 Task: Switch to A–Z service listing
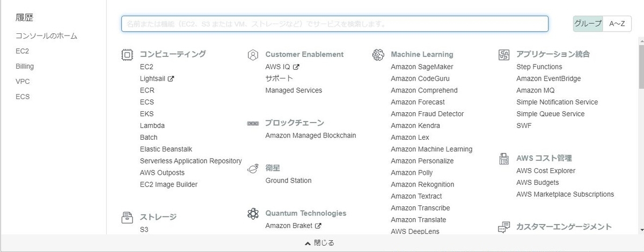click(617, 24)
